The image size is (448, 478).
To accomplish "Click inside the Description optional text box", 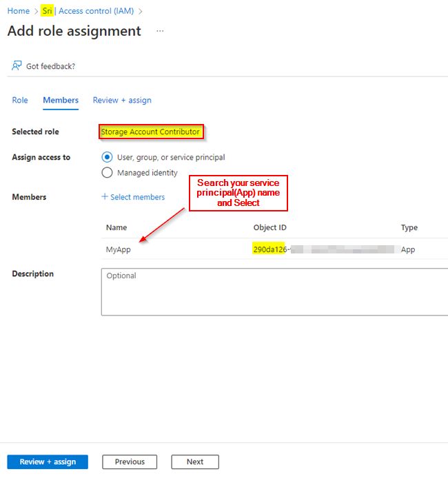I will [274, 292].
